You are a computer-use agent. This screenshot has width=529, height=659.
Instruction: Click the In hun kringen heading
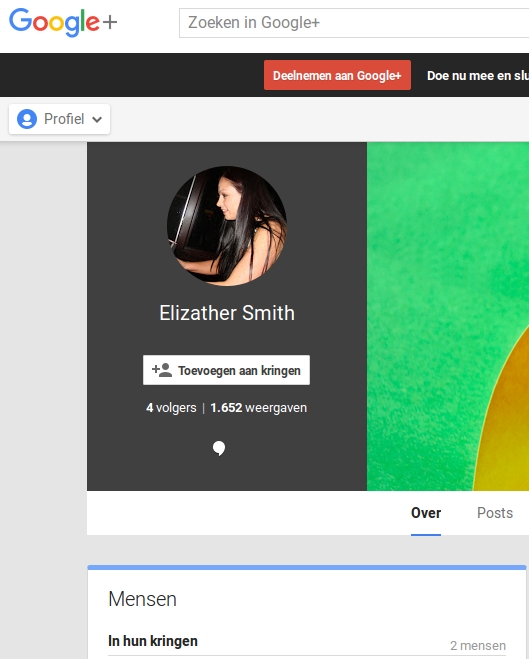(153, 641)
